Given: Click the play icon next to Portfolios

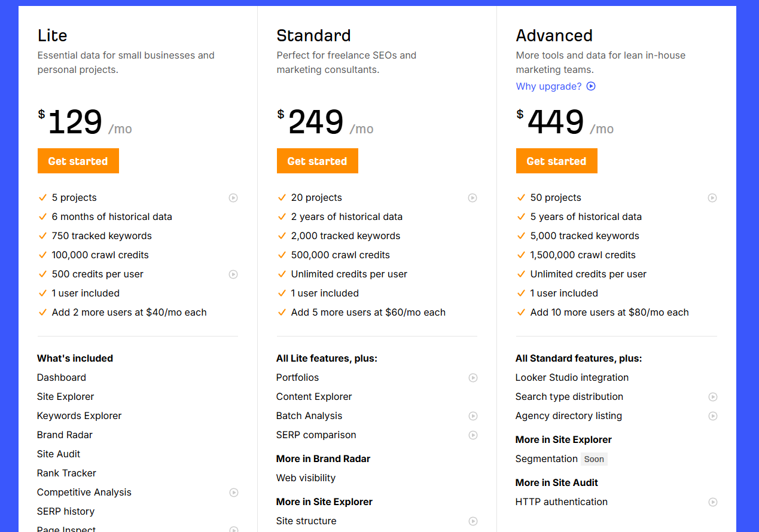Looking at the screenshot, I should coord(473,378).
